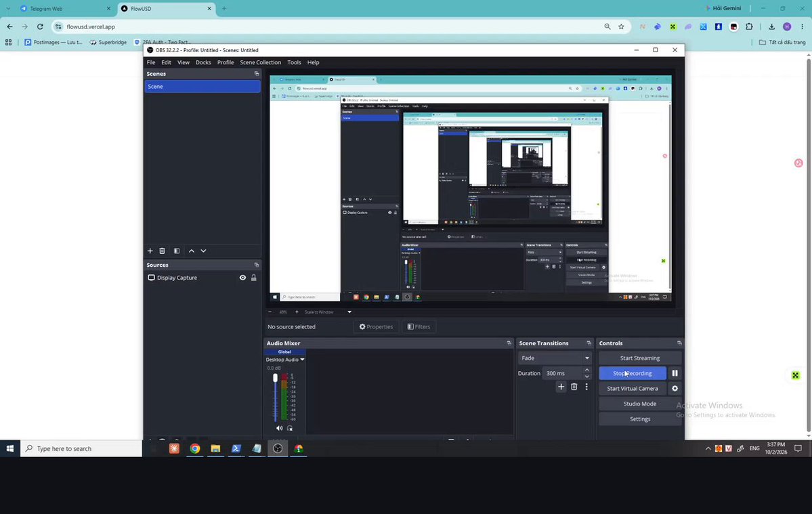Float the Scenes dock using its header icon
812x514 pixels.
[x=257, y=74]
